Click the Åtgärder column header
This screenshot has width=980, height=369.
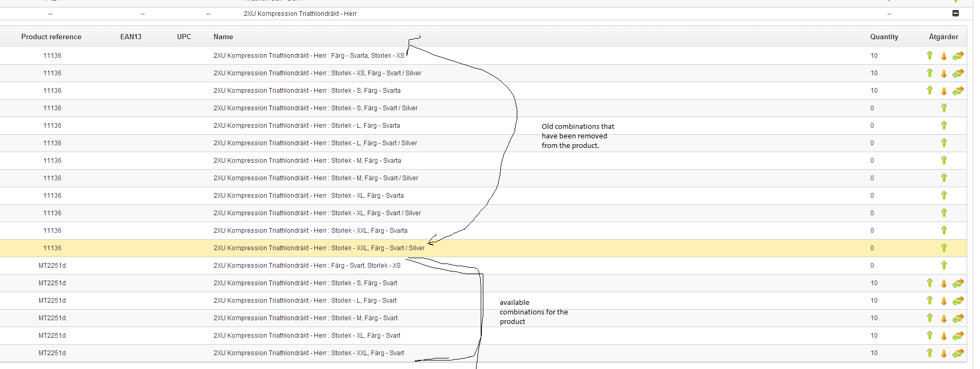(x=943, y=37)
